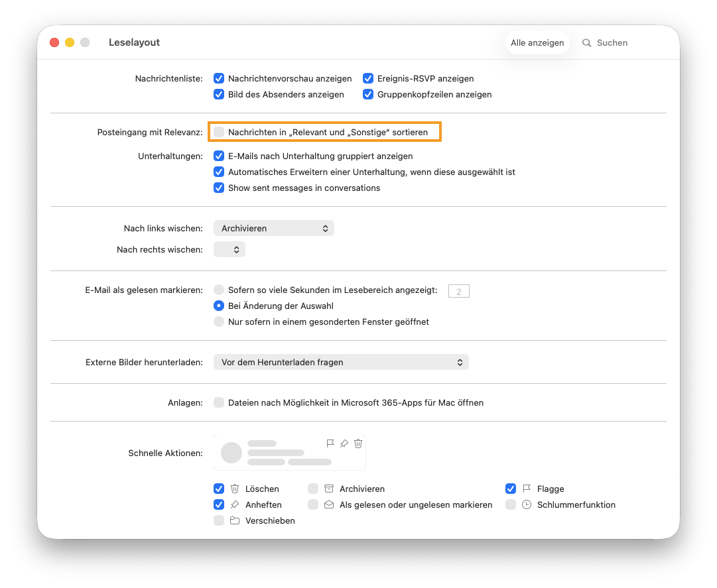717x588 pixels.
Task: Select Nur sofern in einem gesonderten Fenster geöffnet
Action: pos(219,322)
